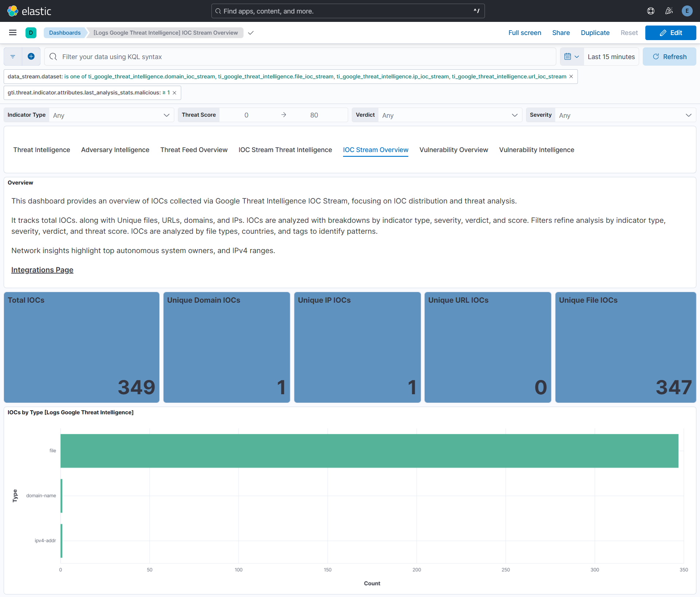Click the 'Count' axis title
The width and height of the screenshot is (700, 597).
pyautogui.click(x=372, y=584)
